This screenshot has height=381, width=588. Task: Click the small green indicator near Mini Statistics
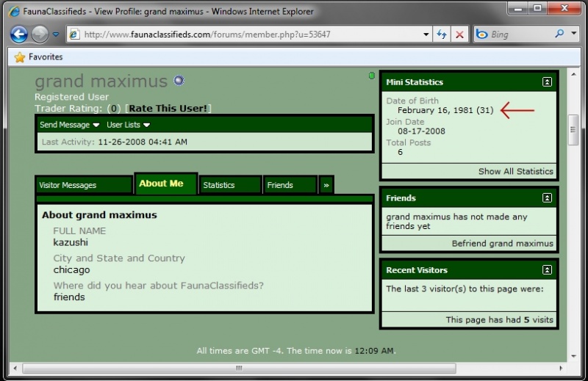coord(372,76)
